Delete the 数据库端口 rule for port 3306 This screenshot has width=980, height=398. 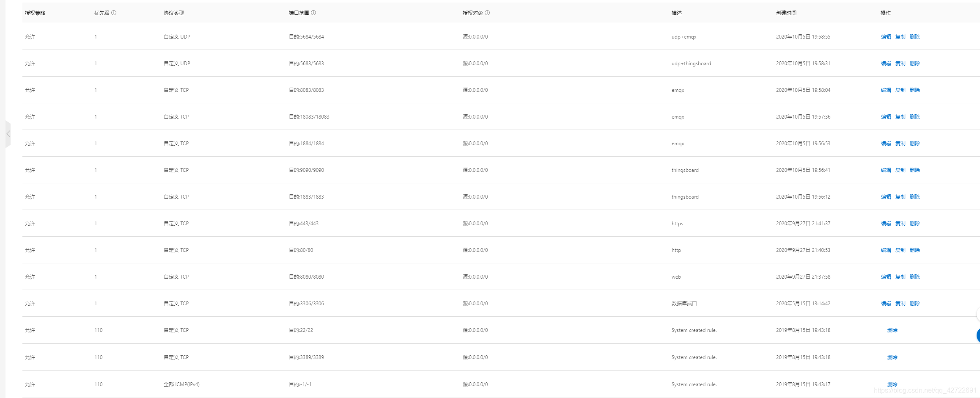(x=914, y=304)
